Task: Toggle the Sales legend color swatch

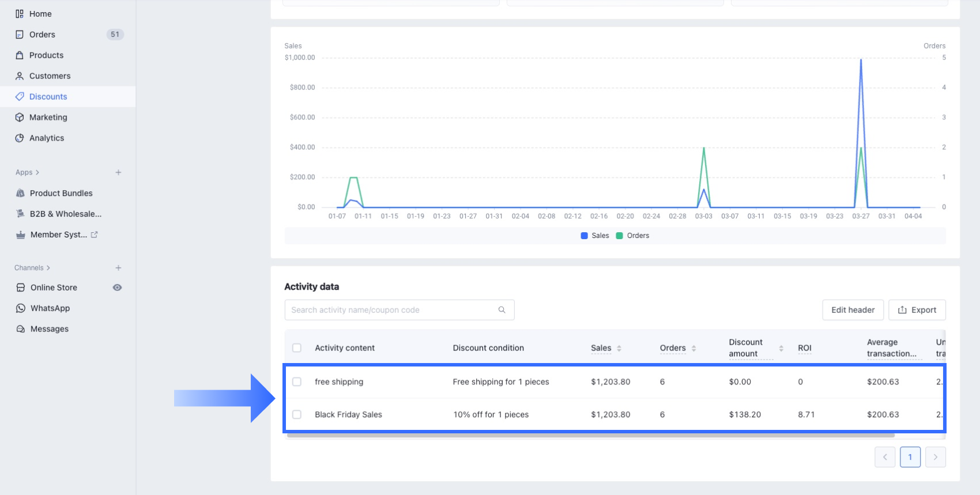Action: (x=584, y=236)
